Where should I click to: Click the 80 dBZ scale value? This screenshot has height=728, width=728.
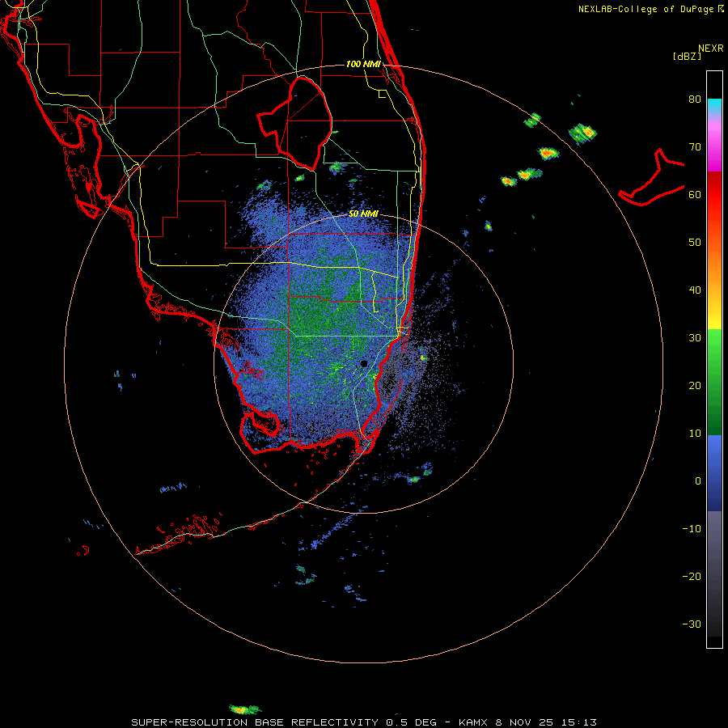pyautogui.click(x=695, y=99)
